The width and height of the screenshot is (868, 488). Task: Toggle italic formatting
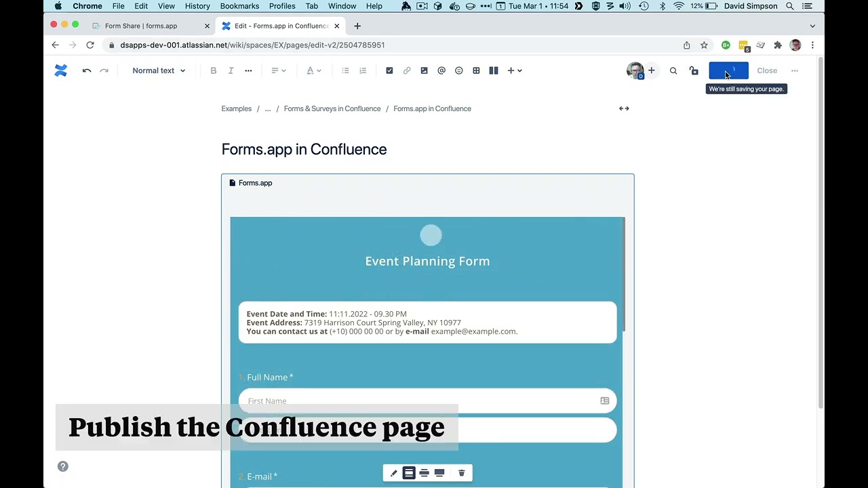pyautogui.click(x=231, y=70)
